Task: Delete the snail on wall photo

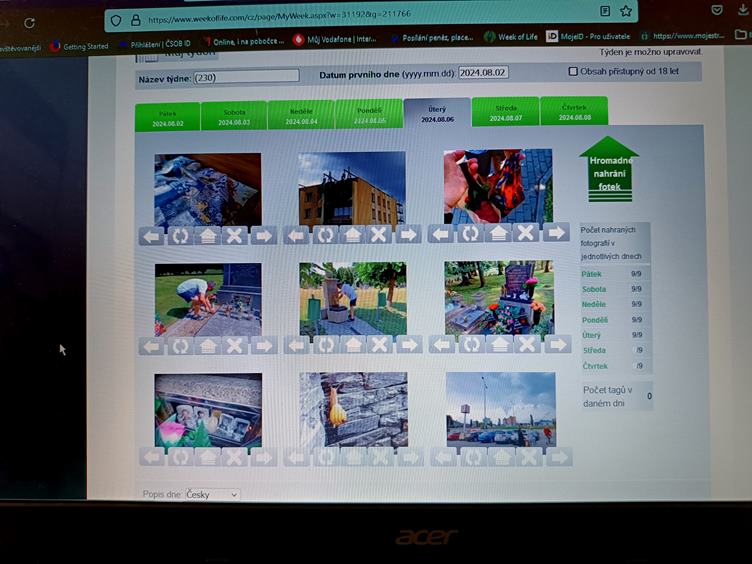Action: [381, 457]
